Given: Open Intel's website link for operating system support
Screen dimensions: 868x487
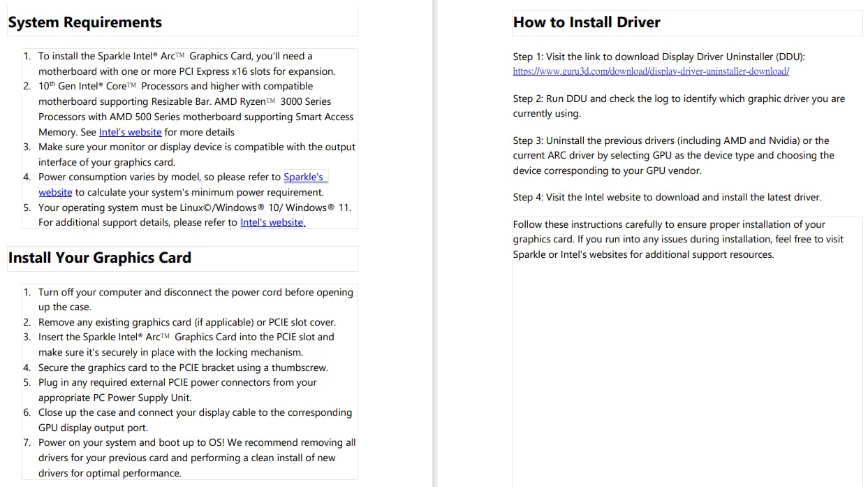Looking at the screenshot, I should coord(273,222).
